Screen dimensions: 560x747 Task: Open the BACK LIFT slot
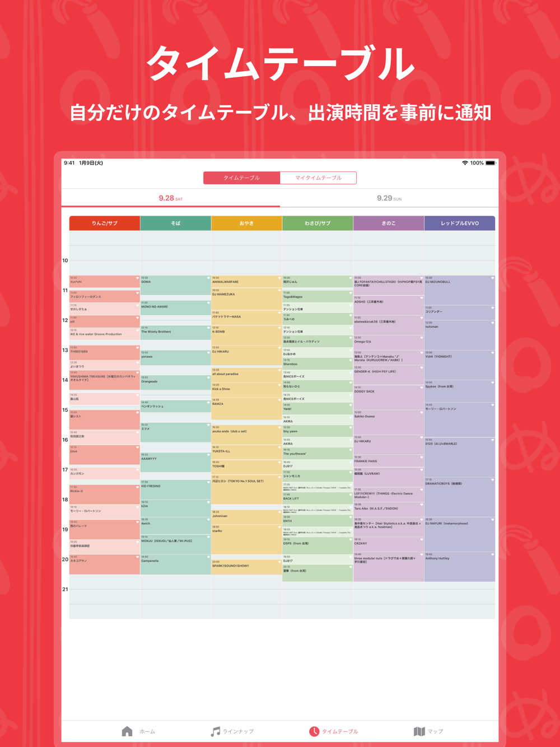pyautogui.click(x=318, y=497)
